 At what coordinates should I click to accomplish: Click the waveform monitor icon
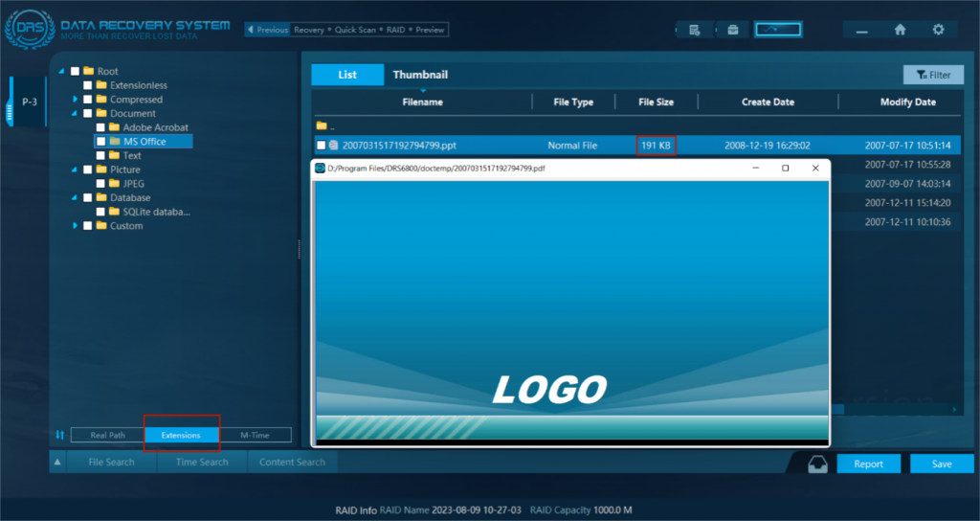pos(777,30)
